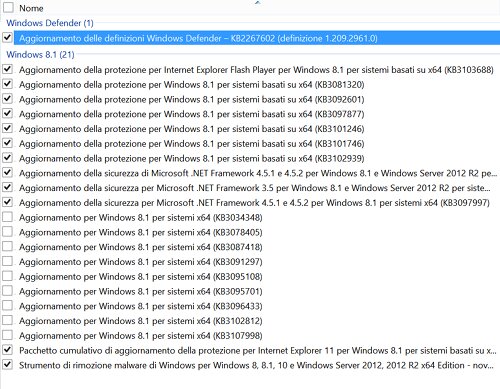
Task: Uncheck the Internet Explorer 11 cumulative update
Action: point(8,350)
